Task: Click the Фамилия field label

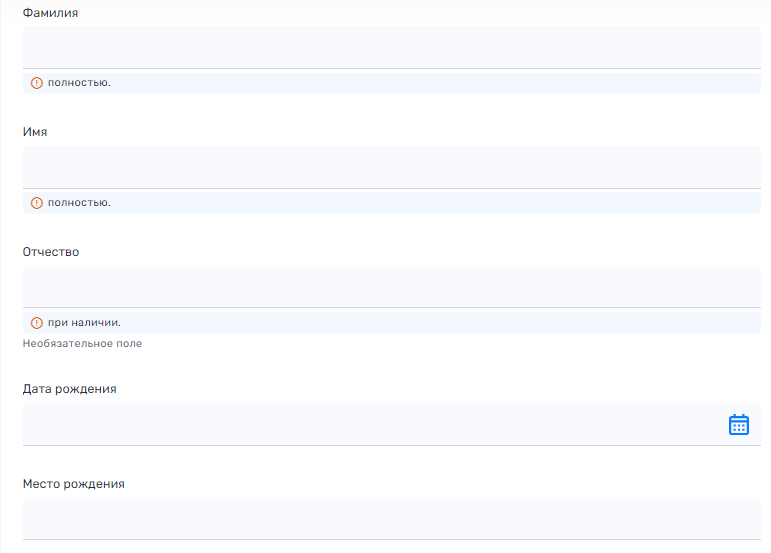Action: pos(50,13)
